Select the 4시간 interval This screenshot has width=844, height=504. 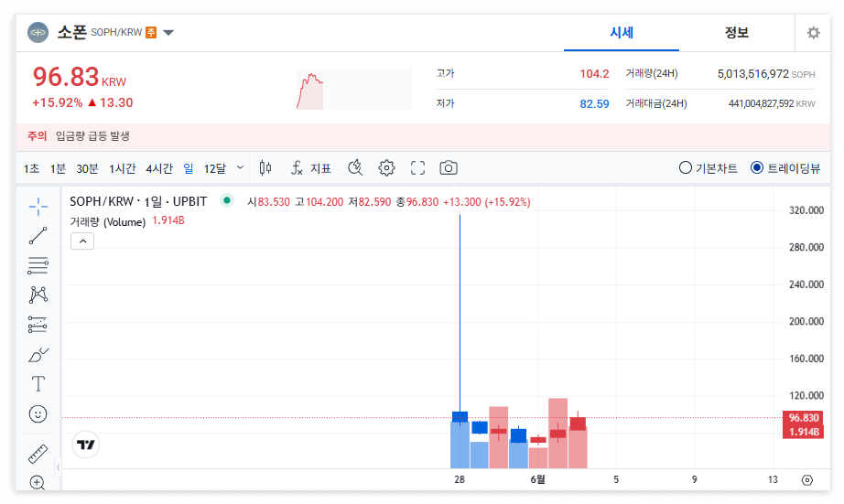click(x=159, y=169)
